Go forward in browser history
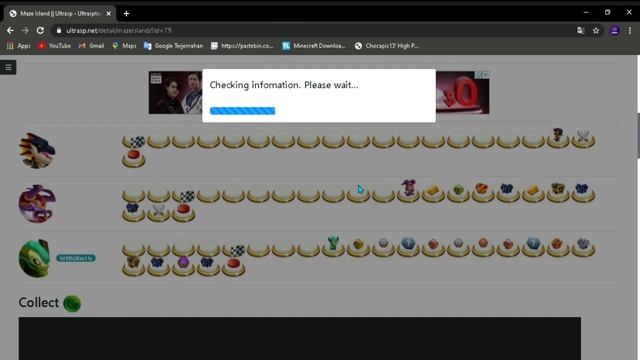640x360 pixels. click(25, 31)
